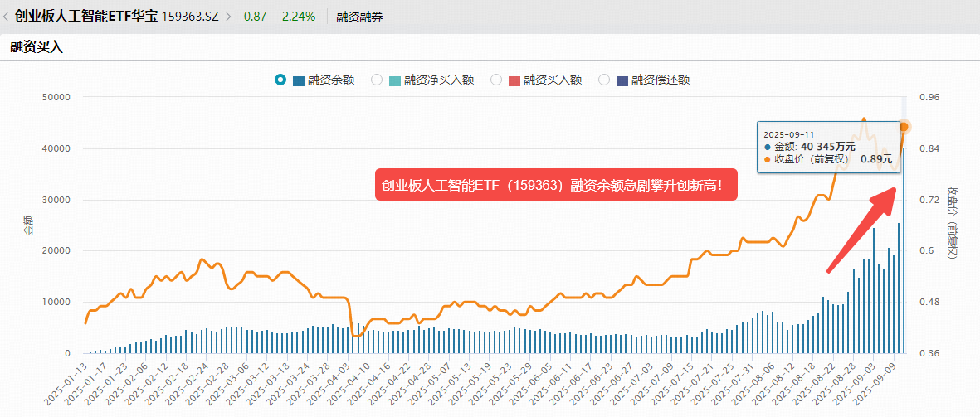Screen dimensions: 980x417
Task: Click the 金额 left axis title
Action: coord(28,225)
